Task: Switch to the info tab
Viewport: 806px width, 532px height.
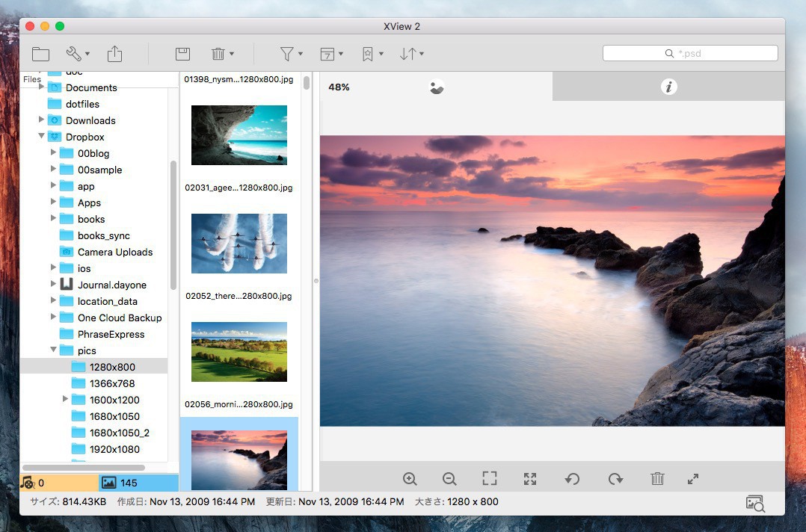Action: pos(668,87)
